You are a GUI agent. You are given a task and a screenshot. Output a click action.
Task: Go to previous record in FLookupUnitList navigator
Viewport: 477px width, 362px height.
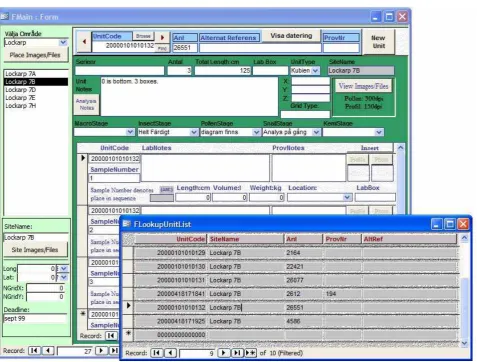(170, 353)
